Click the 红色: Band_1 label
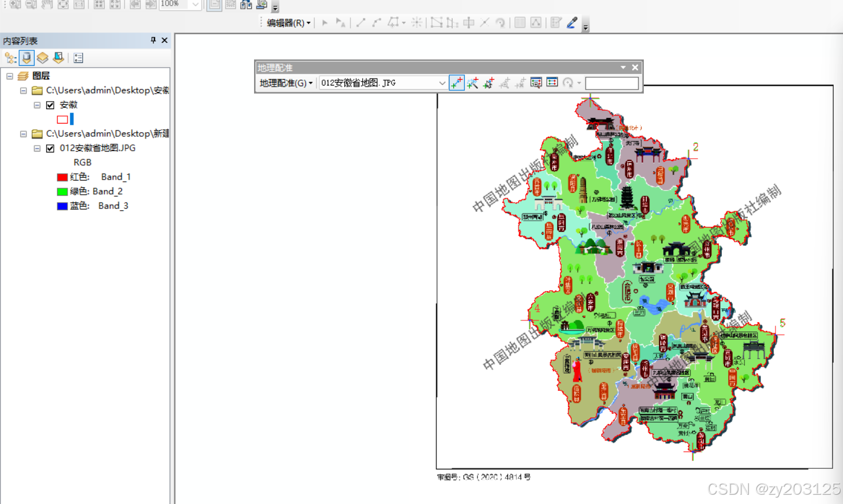 pyautogui.click(x=100, y=177)
